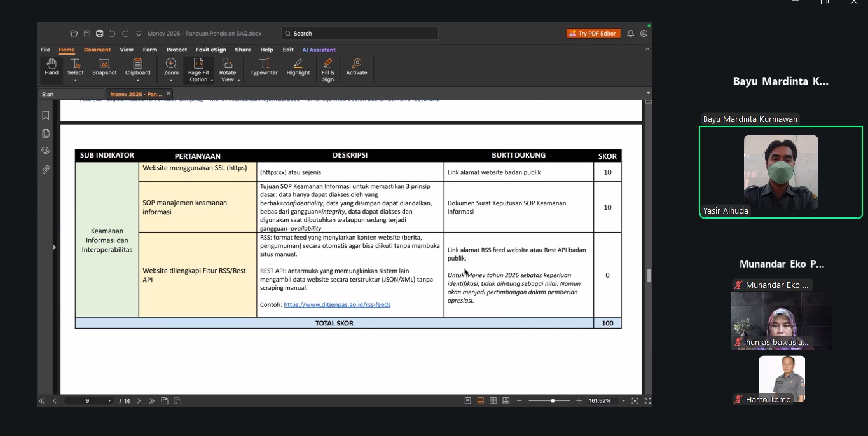Screen dimensions: 868x436
Task: Open the Bookmarks side panel
Action: pyautogui.click(x=46, y=116)
